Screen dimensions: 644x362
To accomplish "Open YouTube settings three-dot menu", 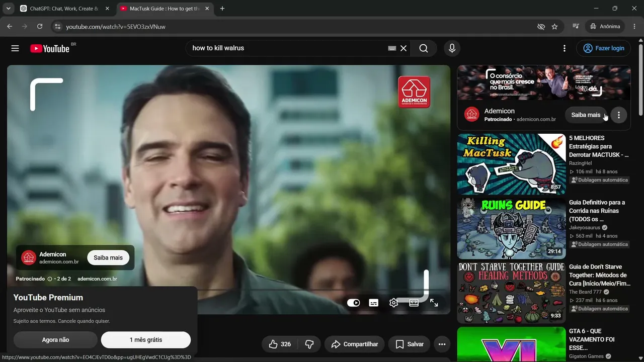I will click(x=565, y=48).
